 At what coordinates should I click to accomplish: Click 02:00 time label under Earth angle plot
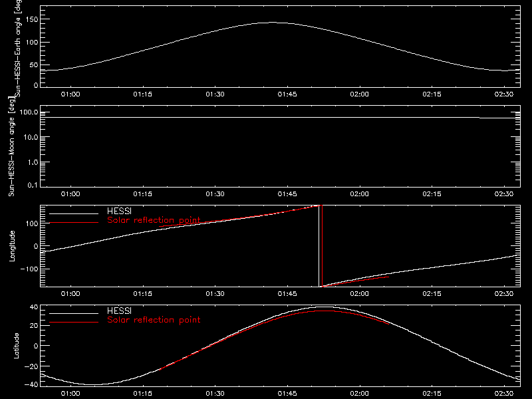pos(360,94)
